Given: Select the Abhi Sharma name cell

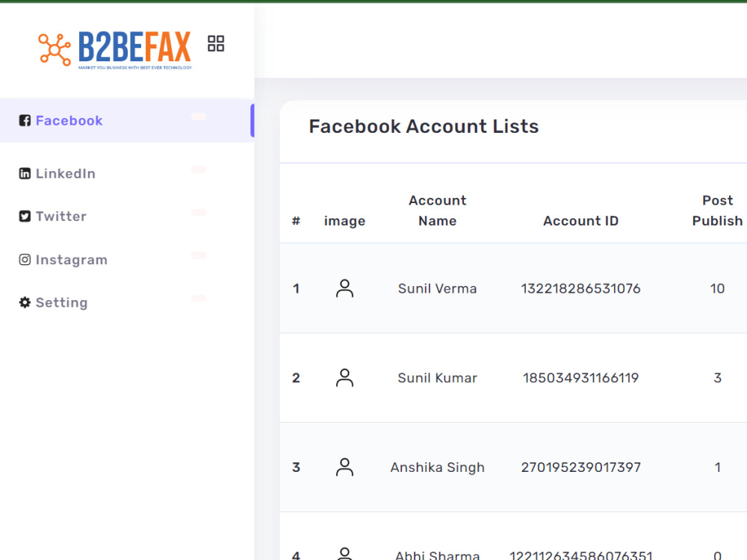Looking at the screenshot, I should pos(437,555).
